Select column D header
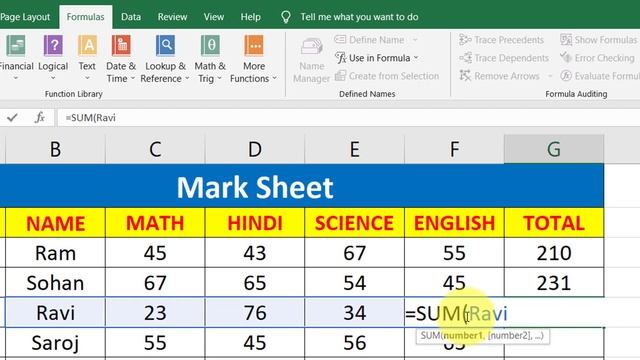Viewport: 640px width, 360px height. point(255,149)
